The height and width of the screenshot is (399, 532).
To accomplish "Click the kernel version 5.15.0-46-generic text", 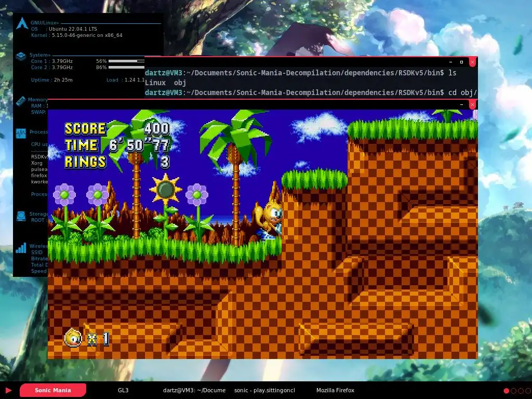I will click(x=74, y=35).
